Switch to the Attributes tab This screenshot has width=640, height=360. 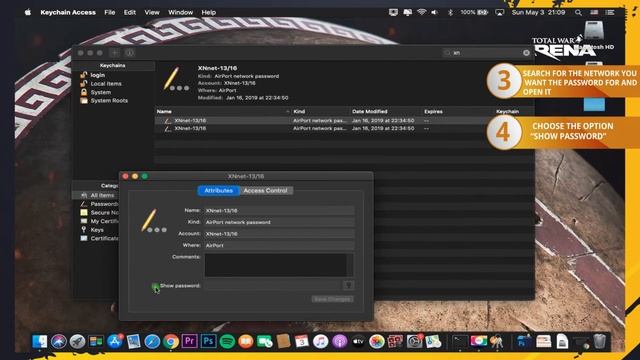click(218, 191)
